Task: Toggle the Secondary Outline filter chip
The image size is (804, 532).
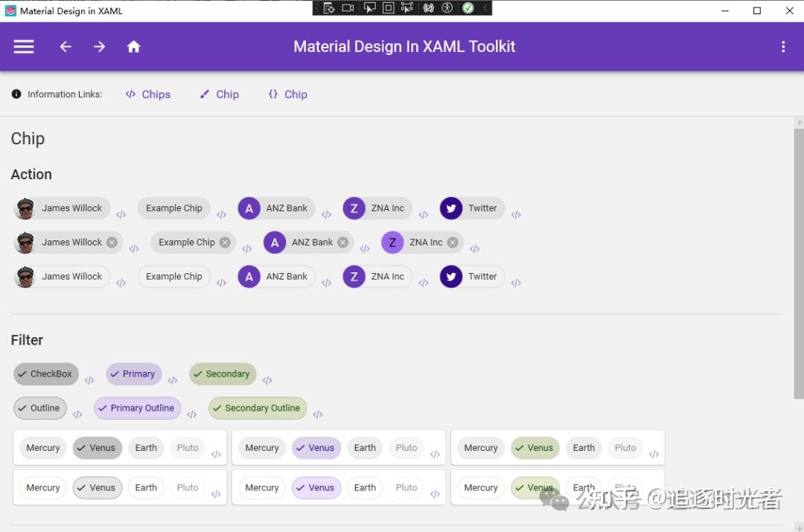Action: [257, 408]
